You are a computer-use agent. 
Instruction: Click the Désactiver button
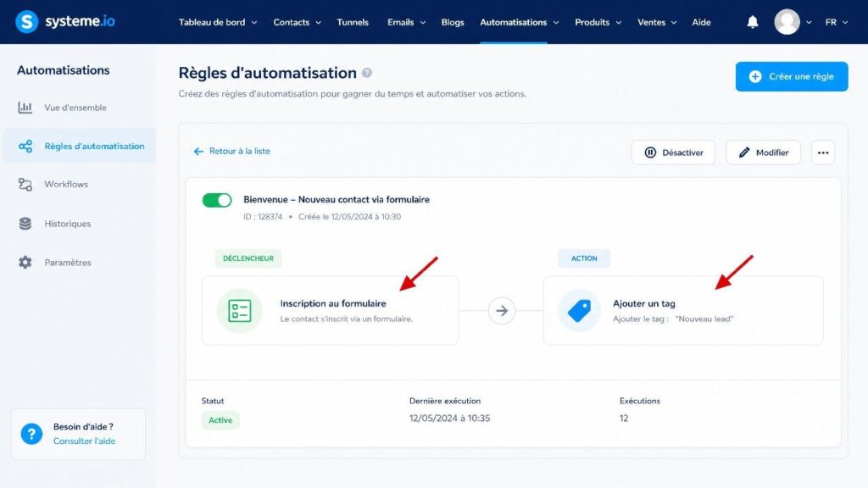(x=673, y=152)
